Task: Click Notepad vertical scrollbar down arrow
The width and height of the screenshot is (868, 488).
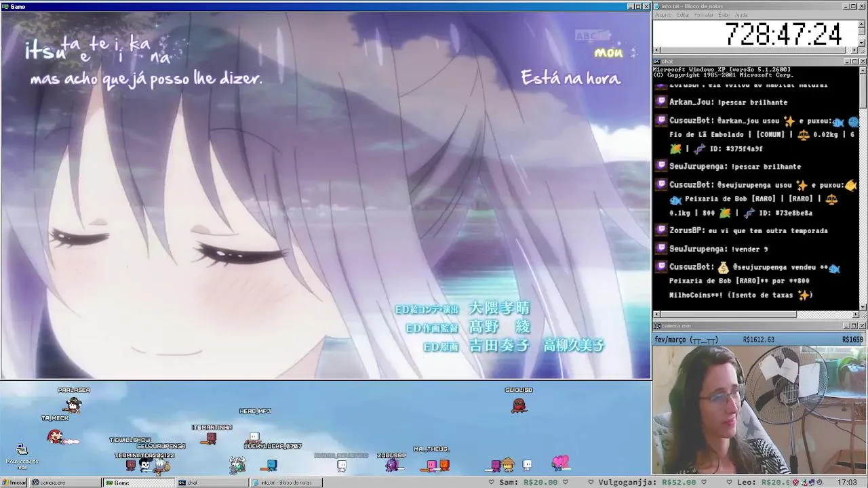Action: [x=863, y=43]
